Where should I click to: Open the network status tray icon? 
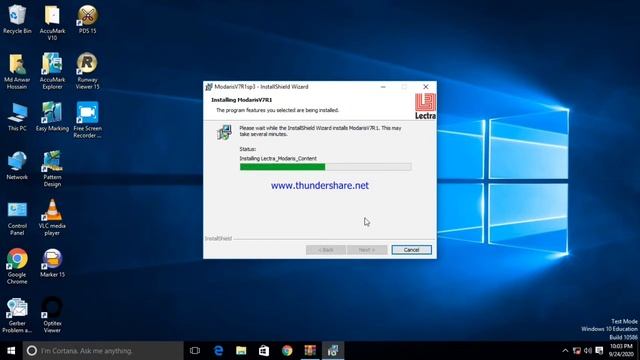(577, 351)
